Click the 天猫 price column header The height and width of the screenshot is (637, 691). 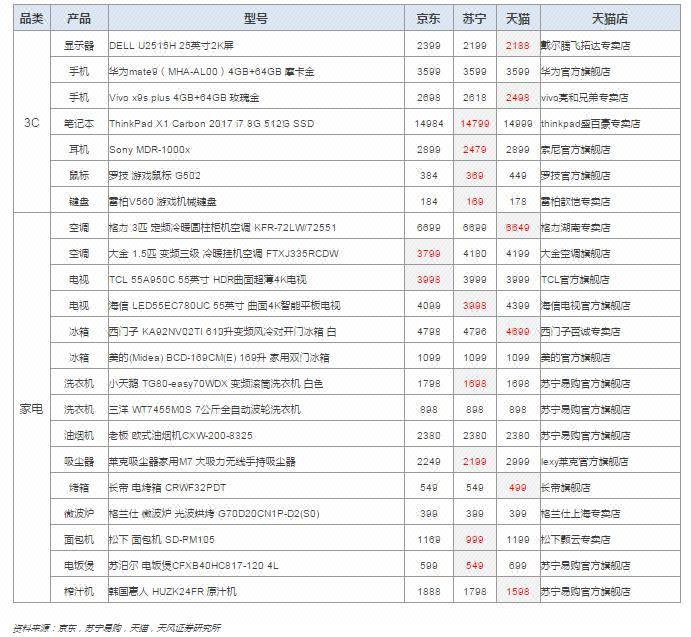[x=518, y=18]
